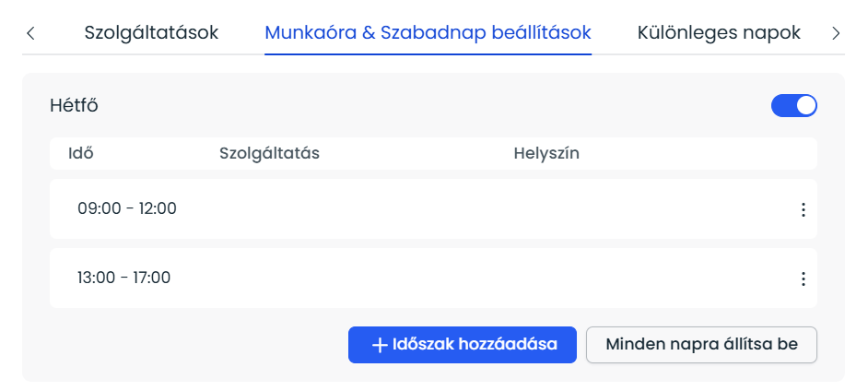Disable the Hétfő working day toggle
868x391 pixels.
[793, 106]
